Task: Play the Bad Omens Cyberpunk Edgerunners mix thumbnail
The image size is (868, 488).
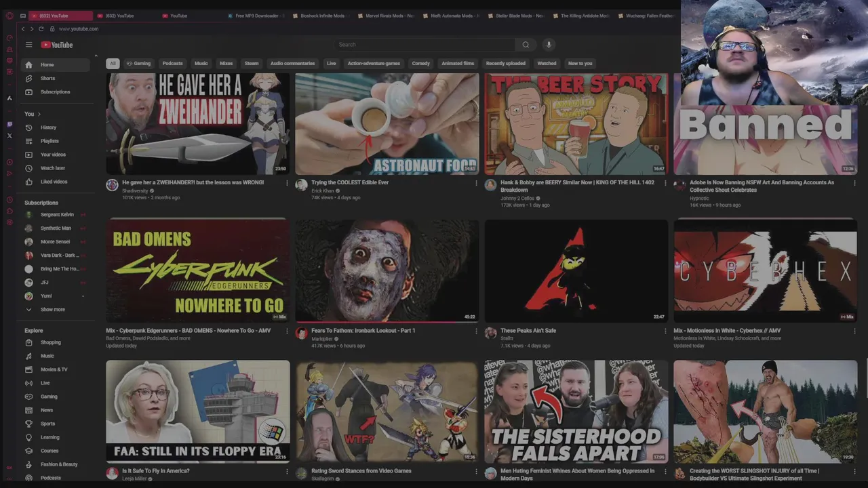Action: click(198, 270)
